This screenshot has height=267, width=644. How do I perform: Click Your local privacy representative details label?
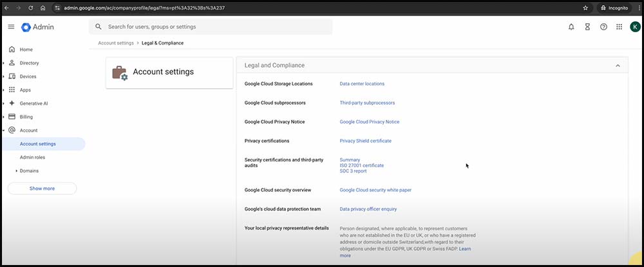tap(287, 228)
